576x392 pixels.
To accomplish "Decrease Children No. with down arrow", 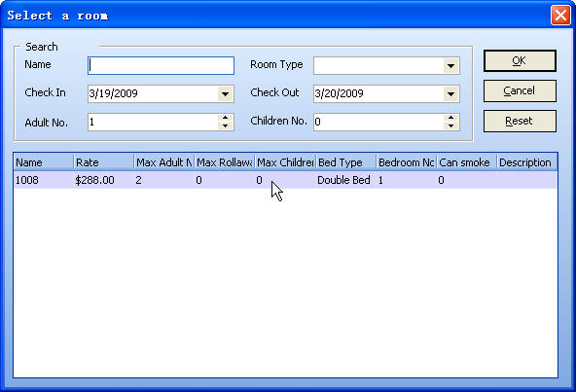I will point(450,126).
